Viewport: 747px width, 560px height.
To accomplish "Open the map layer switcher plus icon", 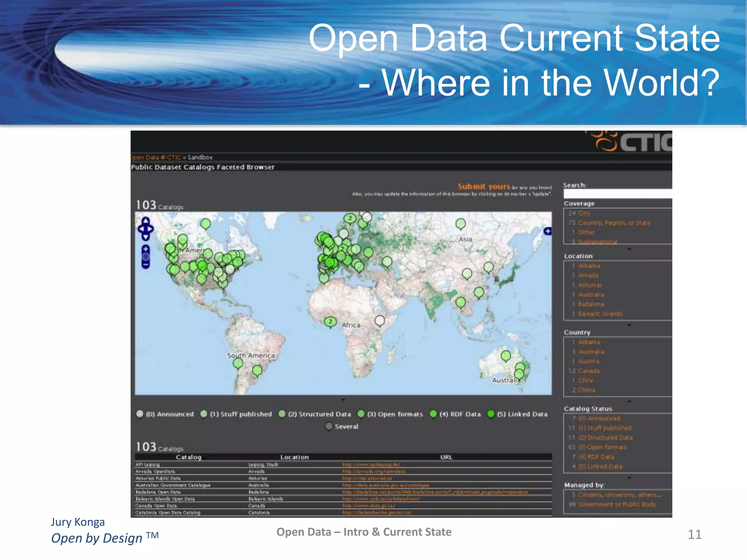I will [547, 231].
